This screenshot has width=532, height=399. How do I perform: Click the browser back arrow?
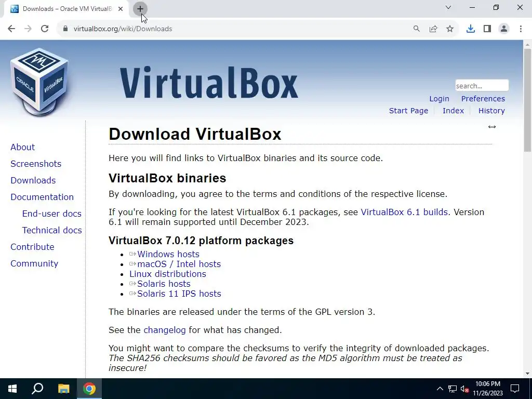point(11,29)
